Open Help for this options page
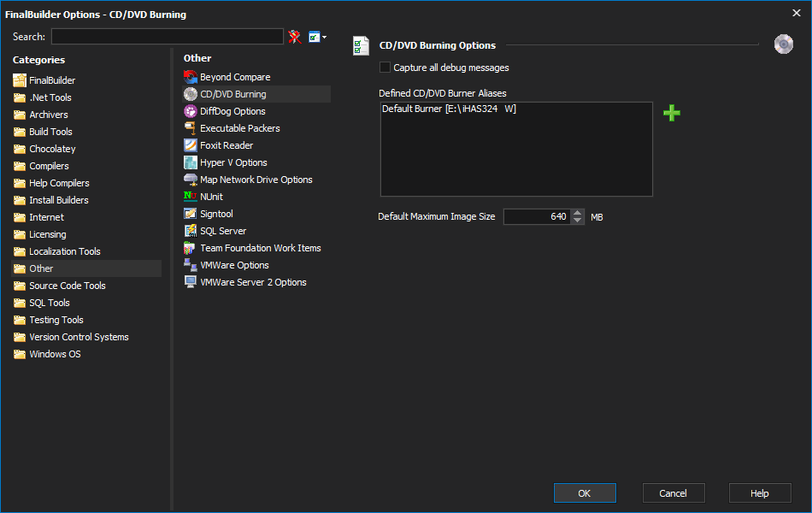This screenshot has height=513, width=812. (760, 493)
